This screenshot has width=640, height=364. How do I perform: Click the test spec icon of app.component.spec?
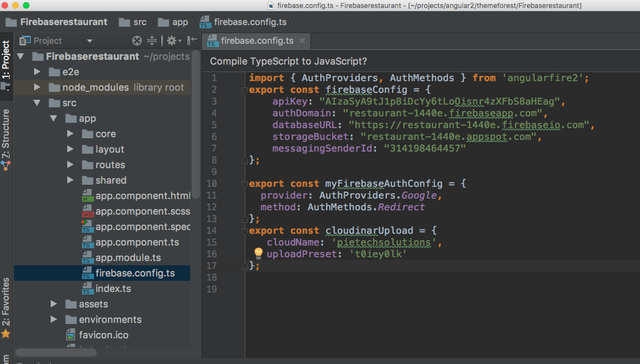pyautogui.click(x=88, y=227)
